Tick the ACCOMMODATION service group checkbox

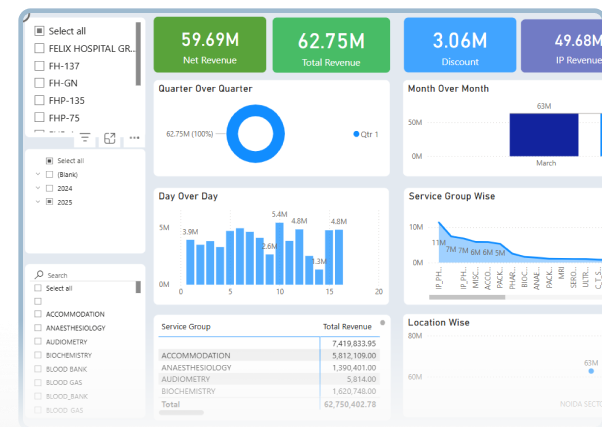39,314
